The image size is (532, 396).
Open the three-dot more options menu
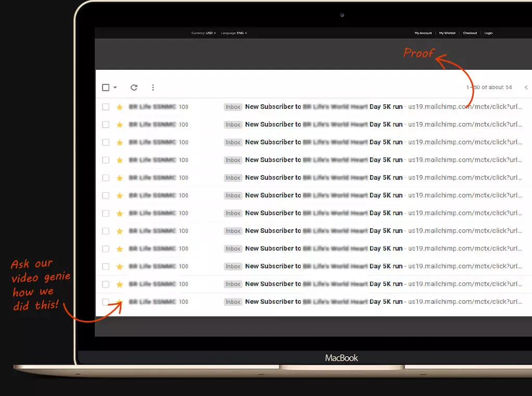tap(153, 88)
